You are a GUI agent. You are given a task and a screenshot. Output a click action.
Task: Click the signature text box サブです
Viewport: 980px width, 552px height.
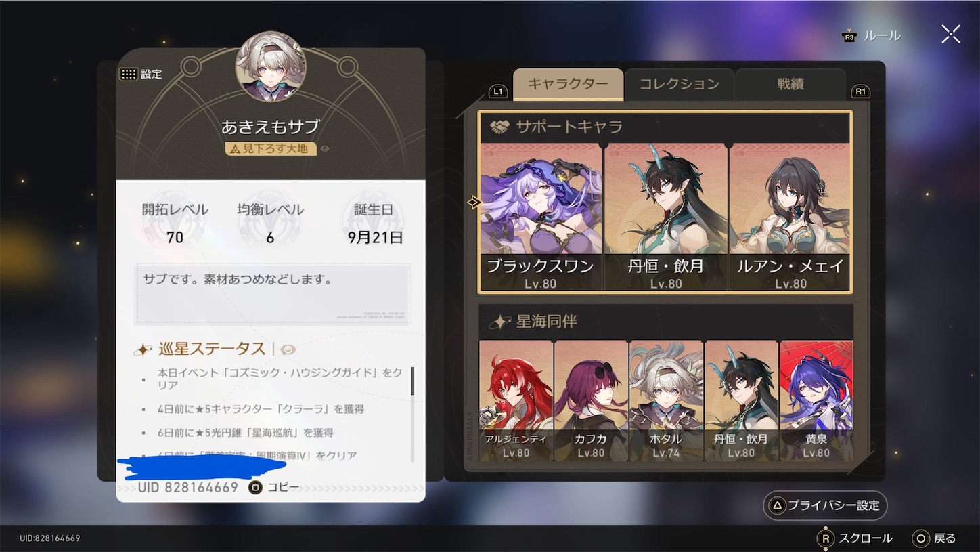click(x=273, y=293)
